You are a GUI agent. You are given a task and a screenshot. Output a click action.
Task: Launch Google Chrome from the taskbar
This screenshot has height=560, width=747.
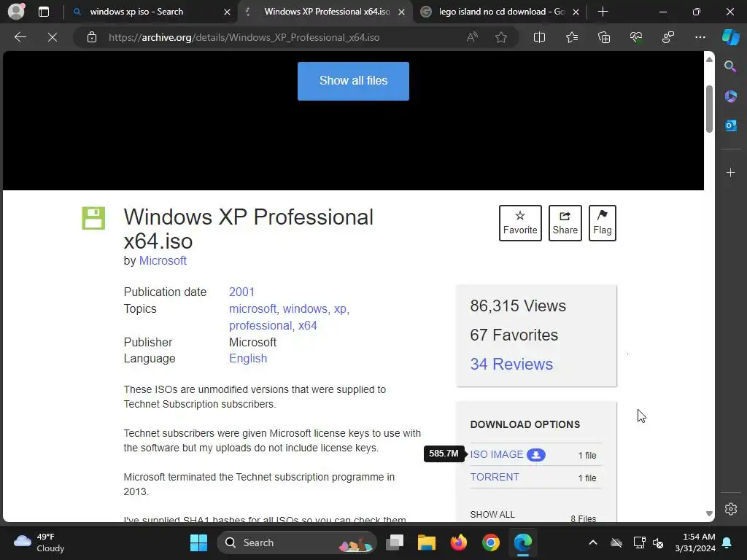pos(491,542)
